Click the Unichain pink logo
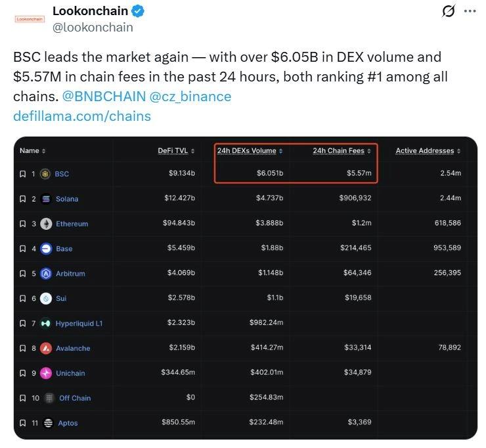The width and height of the screenshot is (486, 448). [46, 373]
